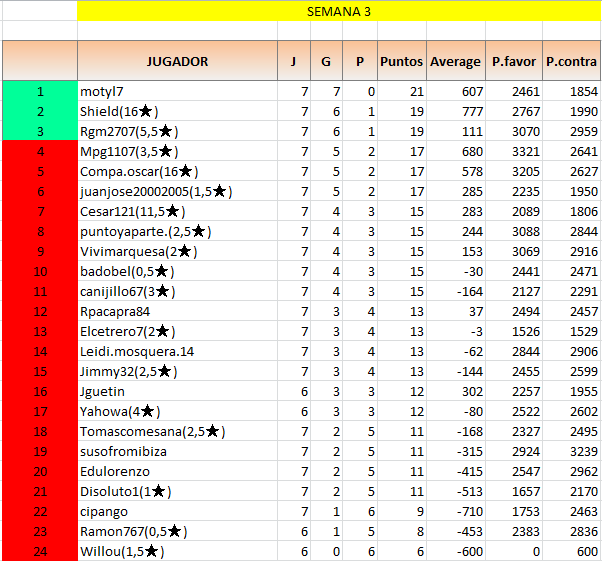The width and height of the screenshot is (602, 561).
Task: Click the JUGADOR column header
Action: 177,61
